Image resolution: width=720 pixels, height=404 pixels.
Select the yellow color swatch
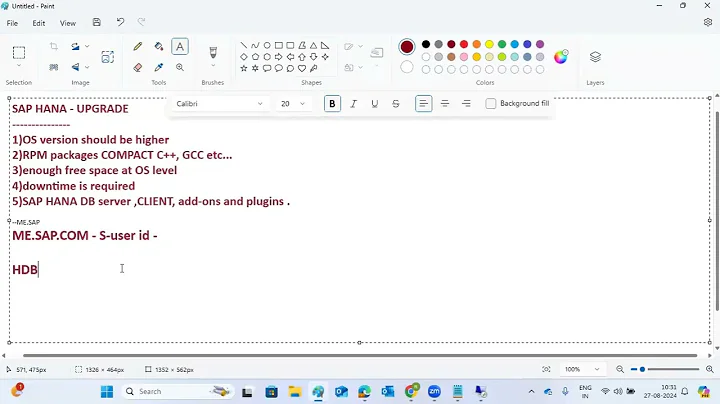pos(489,44)
